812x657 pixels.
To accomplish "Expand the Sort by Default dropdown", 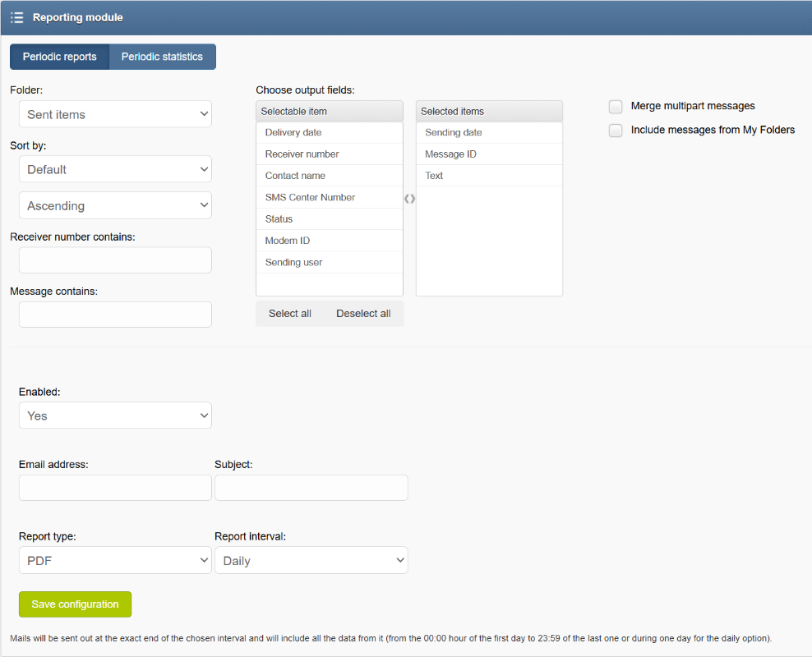I will click(x=116, y=169).
